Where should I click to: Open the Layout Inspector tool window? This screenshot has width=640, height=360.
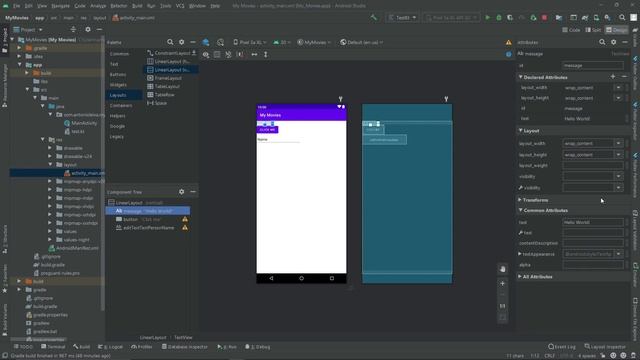pyautogui.click(x=605, y=347)
